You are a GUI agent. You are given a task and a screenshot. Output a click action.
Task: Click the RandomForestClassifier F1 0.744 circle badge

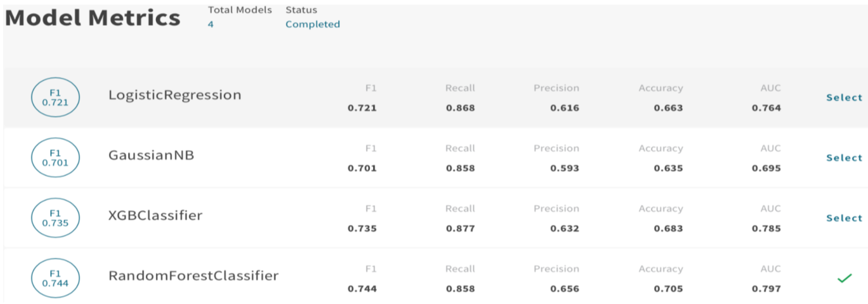coord(55,278)
